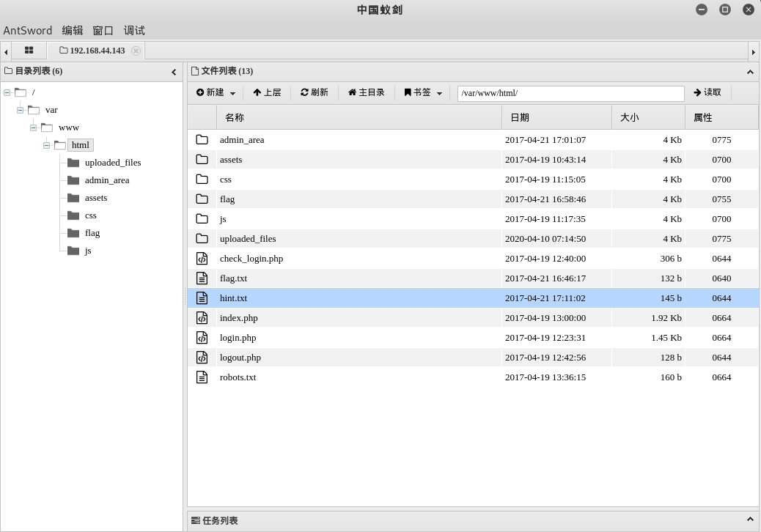Click the flag folder icon in file list
The image size is (761, 532).
point(202,199)
